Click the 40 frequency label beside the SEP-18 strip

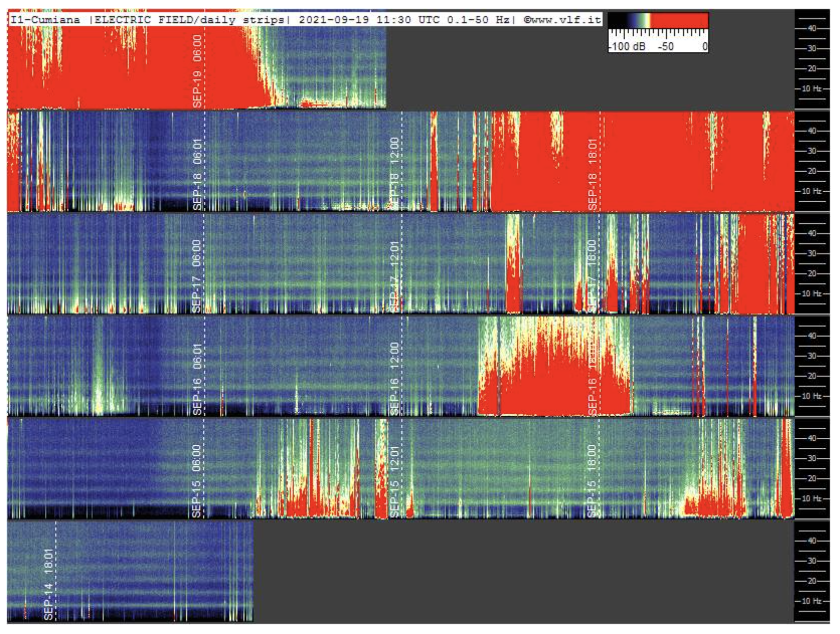point(812,131)
